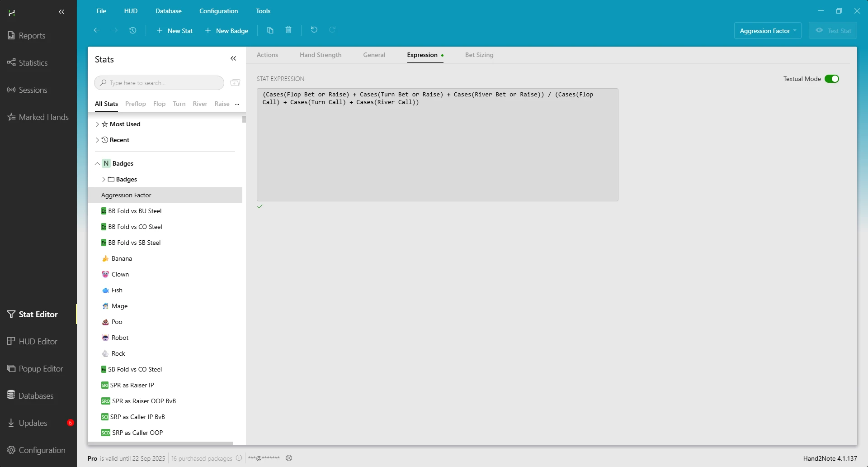This screenshot has height=467, width=868.
Task: Click the folder icon beside stats search
Action: click(x=235, y=83)
